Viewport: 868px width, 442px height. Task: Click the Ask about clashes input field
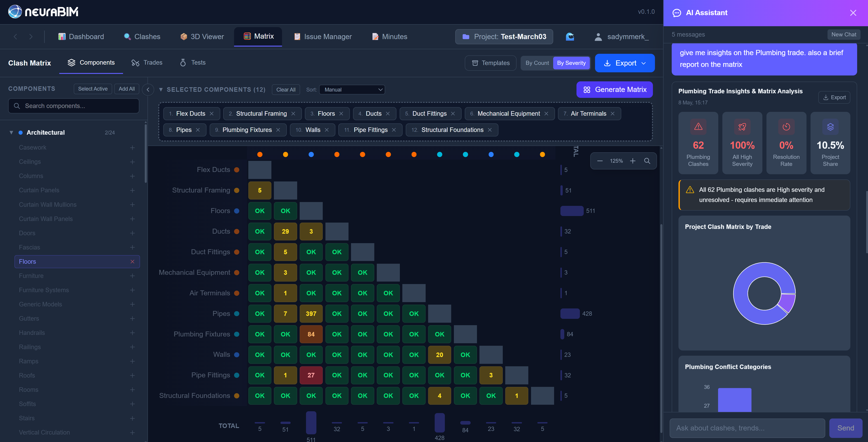pos(747,428)
